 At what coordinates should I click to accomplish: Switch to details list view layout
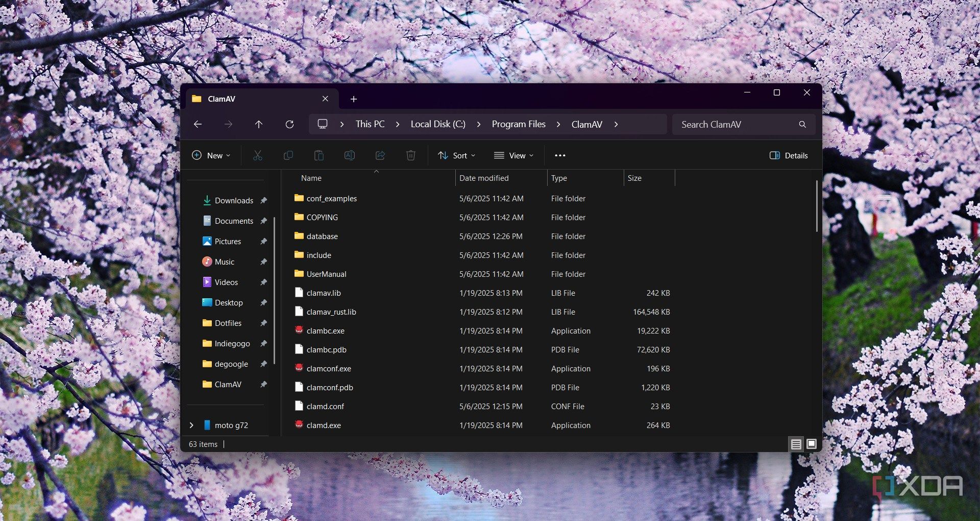(796, 444)
